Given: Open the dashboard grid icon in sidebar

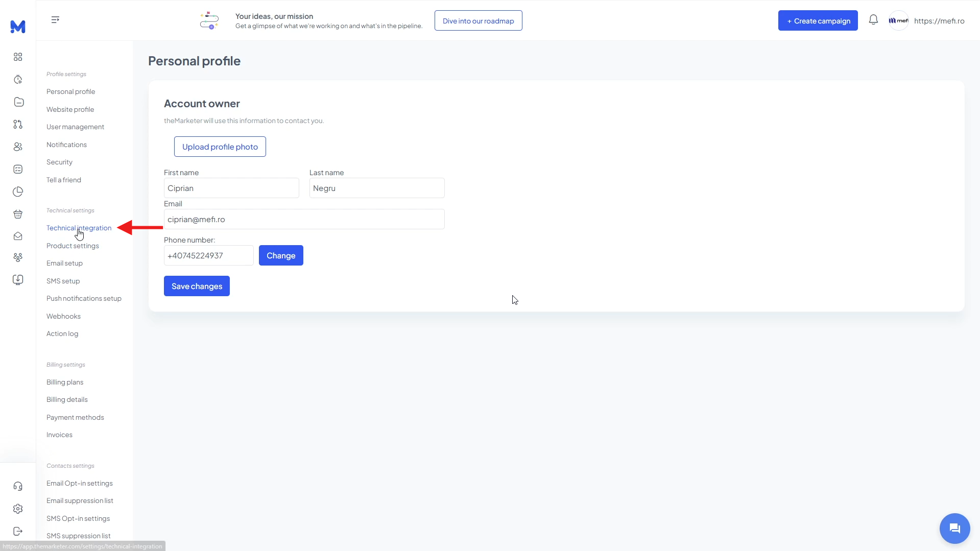Looking at the screenshot, I should click(x=18, y=57).
